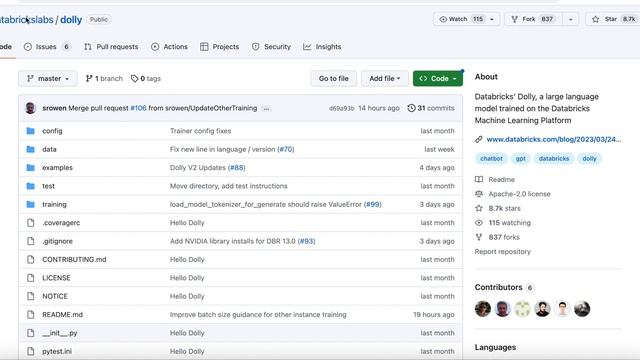Click 'Trainer config fixes' commit message
The image size is (640, 360).
coord(200,131)
